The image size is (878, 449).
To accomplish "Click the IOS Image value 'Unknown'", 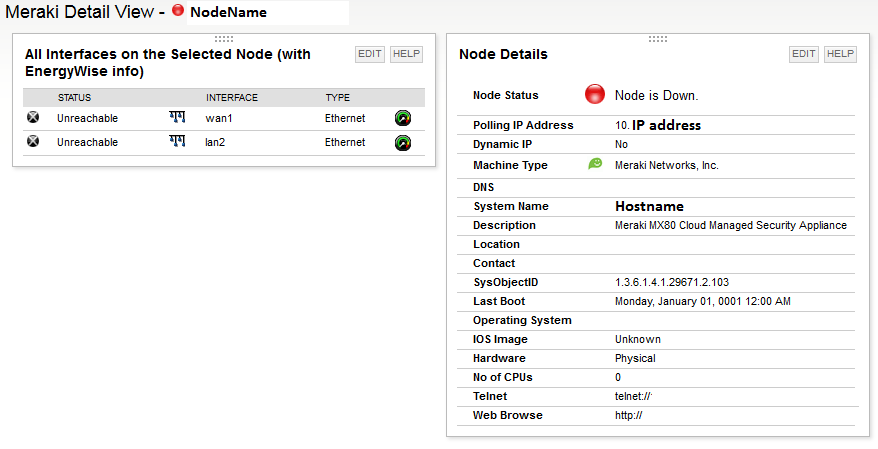I will [638, 339].
